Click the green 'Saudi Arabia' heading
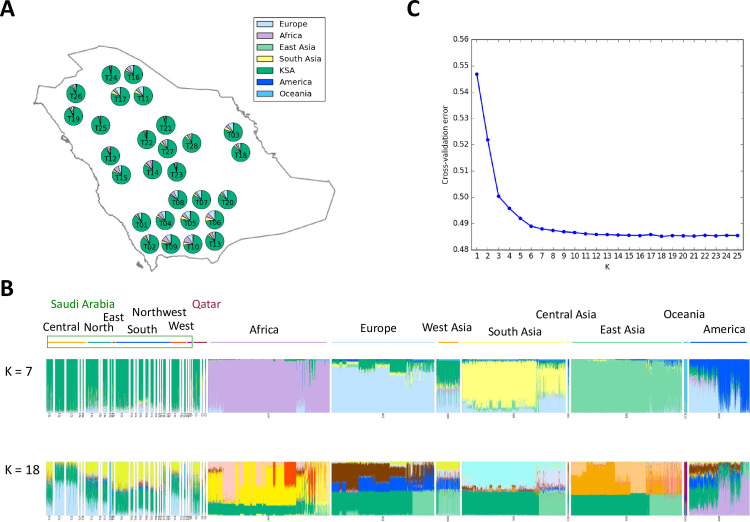 point(83,304)
